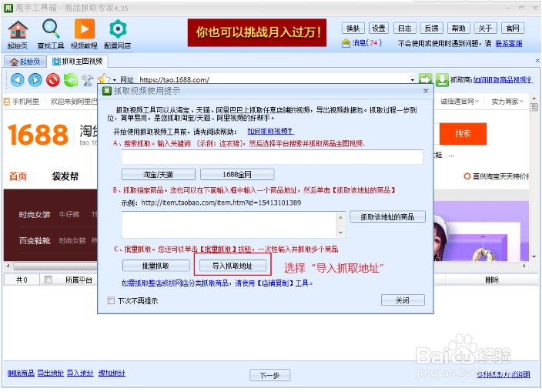Click the 设置 button
The image size is (542, 392).
point(379,28)
